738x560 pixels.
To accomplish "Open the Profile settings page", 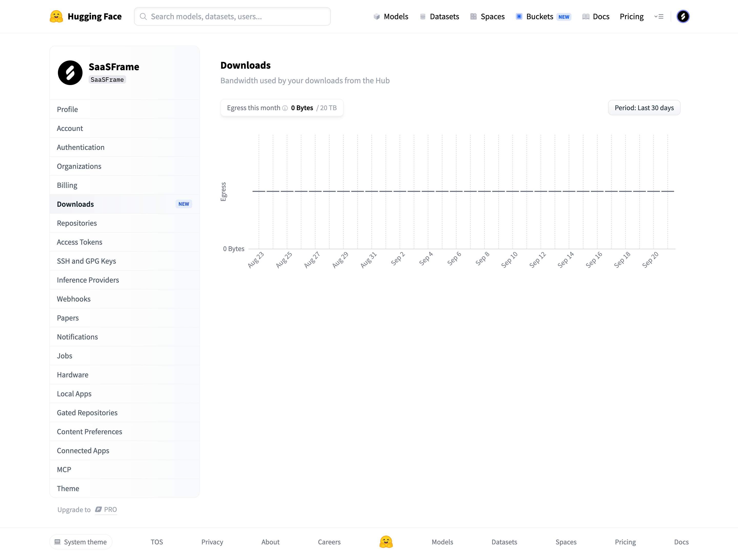I will [x=125, y=109].
